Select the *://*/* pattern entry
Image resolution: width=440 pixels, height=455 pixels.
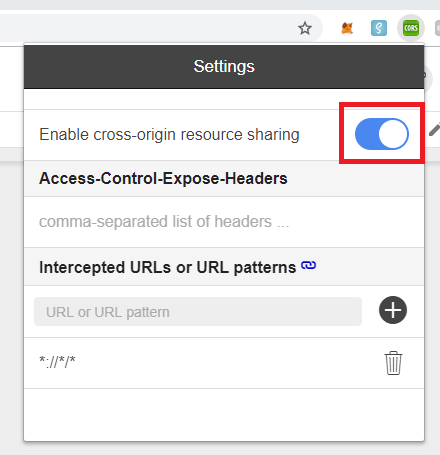click(x=57, y=362)
